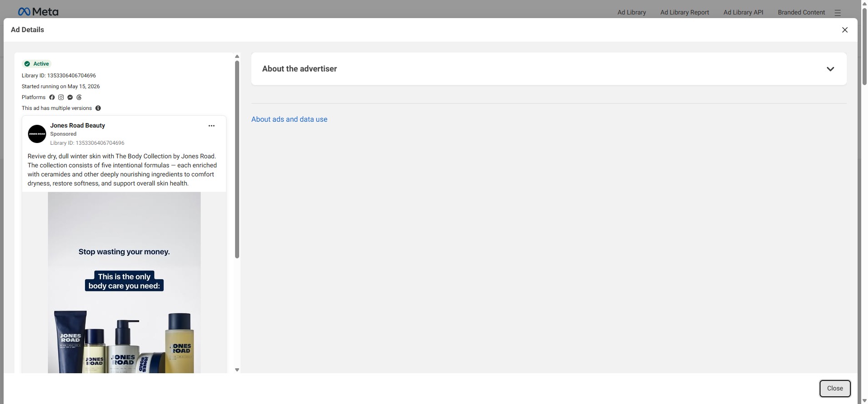Click the ad creative image of body products
868x404 pixels.
pyautogui.click(x=124, y=283)
